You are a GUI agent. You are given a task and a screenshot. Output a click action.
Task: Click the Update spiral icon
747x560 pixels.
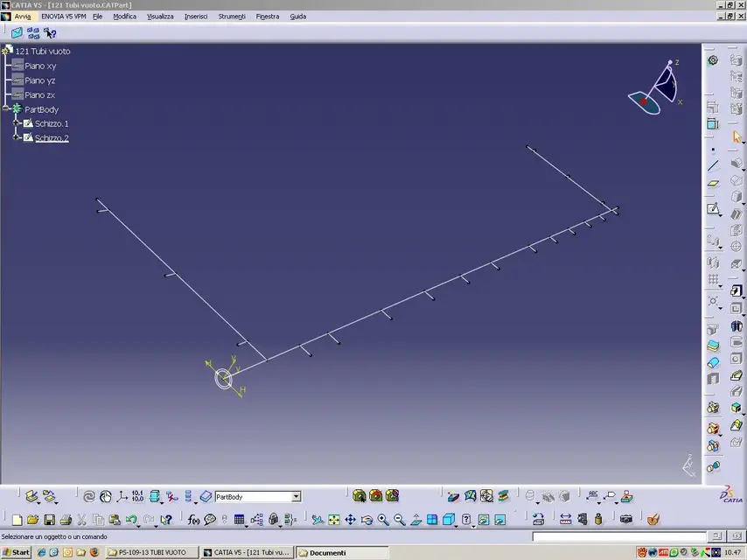[x=89, y=497]
